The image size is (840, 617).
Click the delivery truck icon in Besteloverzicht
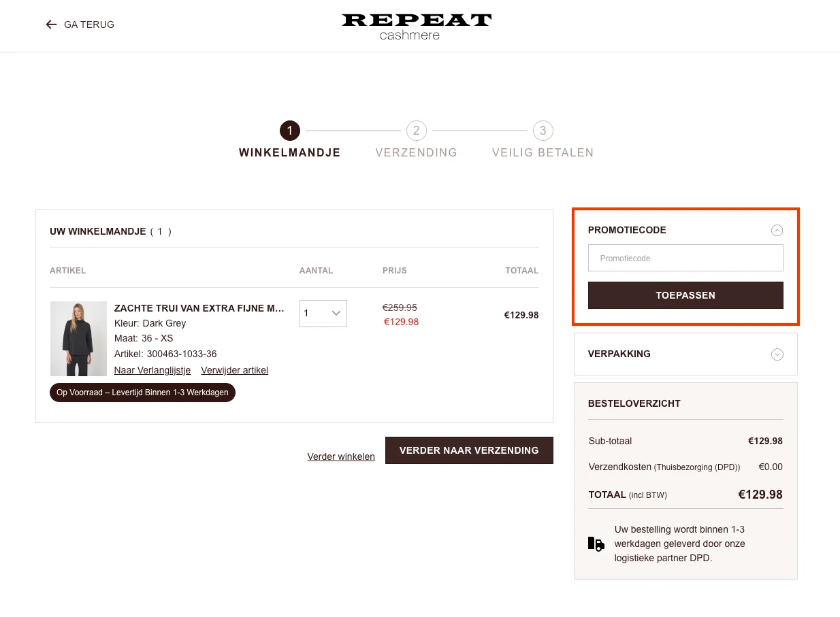596,544
